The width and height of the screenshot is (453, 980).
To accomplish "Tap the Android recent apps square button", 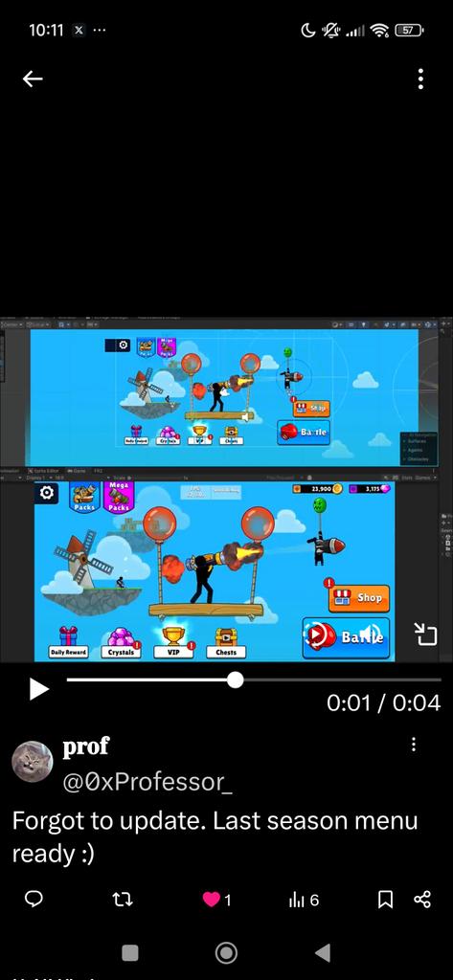I will [x=129, y=952].
